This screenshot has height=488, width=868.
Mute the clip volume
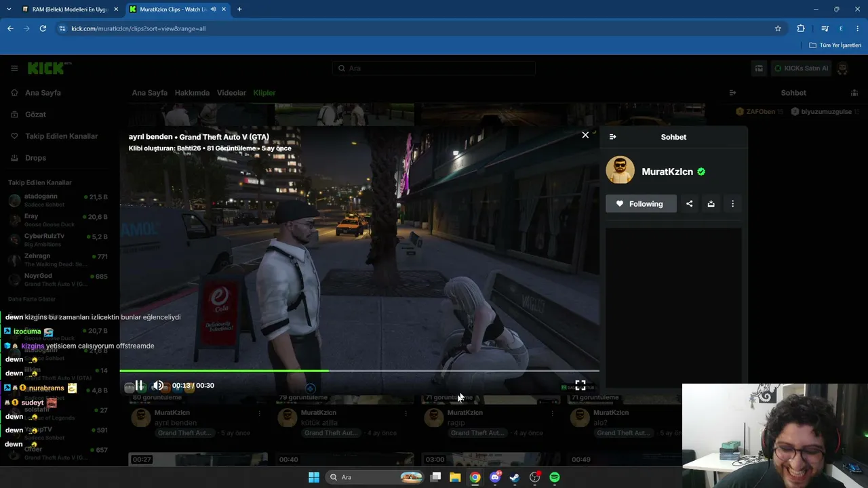[158, 386]
